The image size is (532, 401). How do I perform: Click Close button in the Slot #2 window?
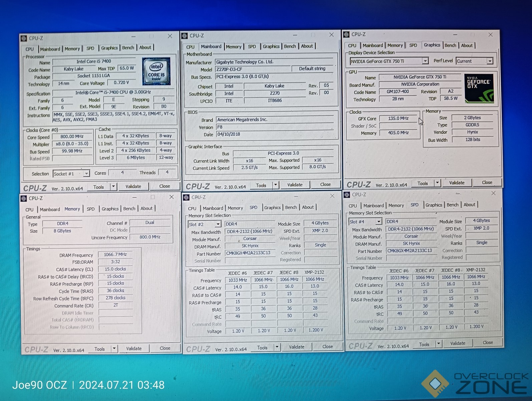327,347
